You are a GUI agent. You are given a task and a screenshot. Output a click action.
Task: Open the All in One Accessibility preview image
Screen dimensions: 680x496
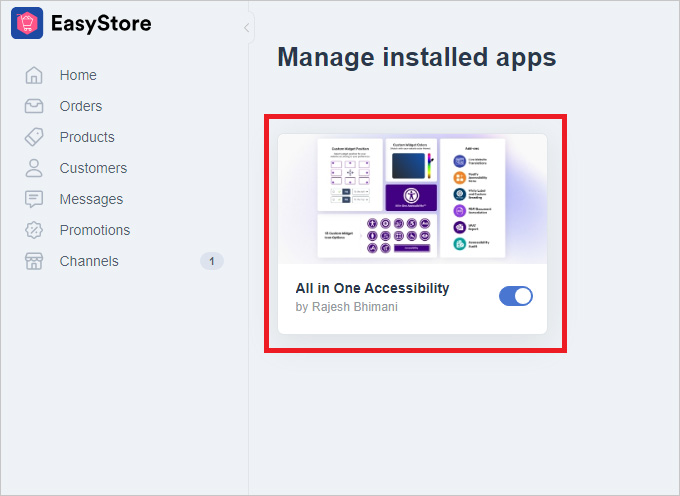tap(412, 199)
